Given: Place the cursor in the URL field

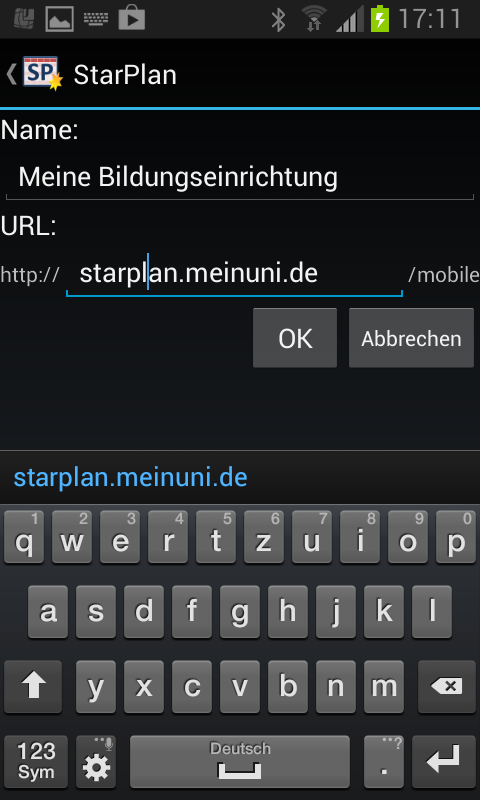Looking at the screenshot, I should (x=235, y=274).
